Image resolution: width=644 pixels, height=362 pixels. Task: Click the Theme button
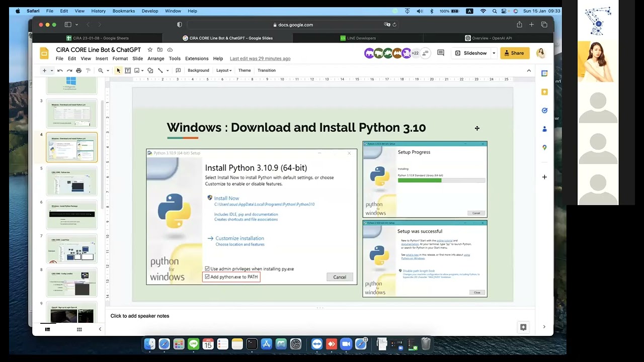click(245, 70)
